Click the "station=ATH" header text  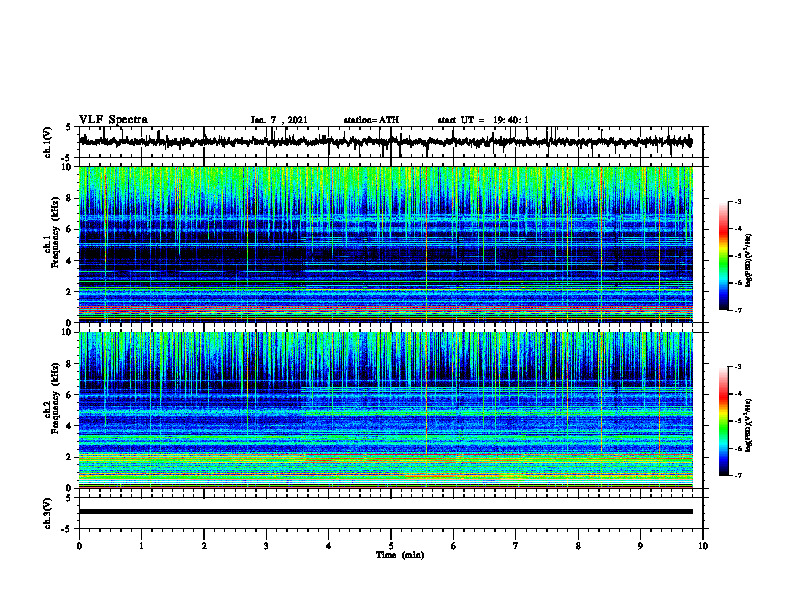(x=371, y=120)
